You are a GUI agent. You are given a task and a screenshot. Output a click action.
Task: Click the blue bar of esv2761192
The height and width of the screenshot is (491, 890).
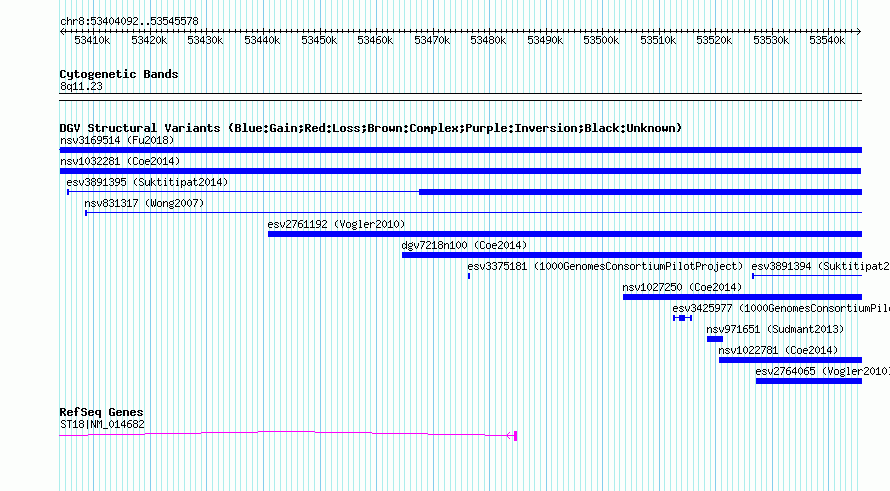tap(565, 234)
